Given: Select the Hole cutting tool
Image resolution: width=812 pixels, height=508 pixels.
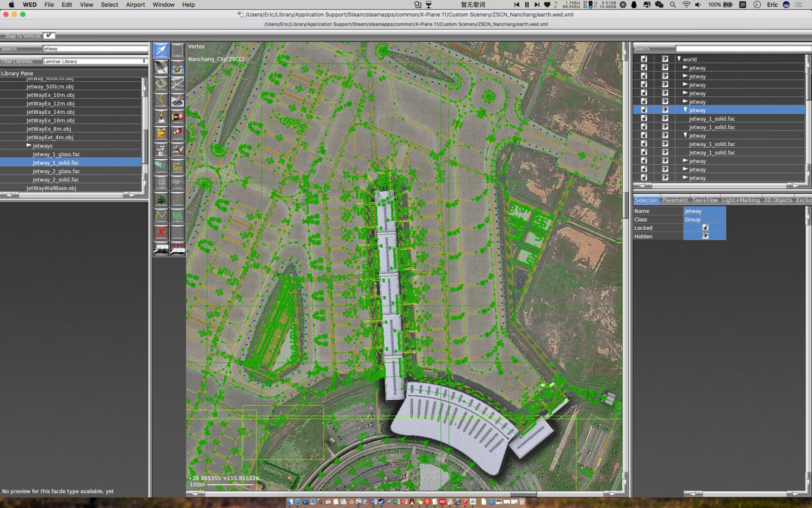Looking at the screenshot, I should [178, 100].
